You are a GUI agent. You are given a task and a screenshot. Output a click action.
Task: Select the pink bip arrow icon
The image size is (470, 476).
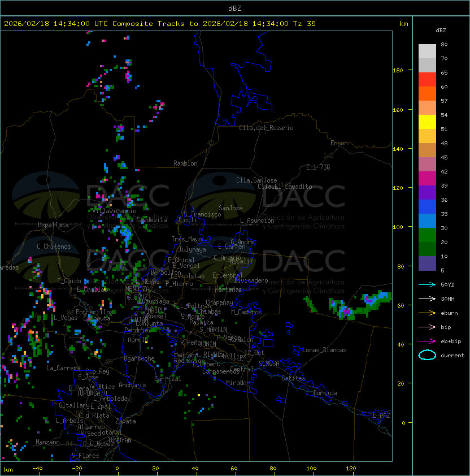pyautogui.click(x=427, y=327)
